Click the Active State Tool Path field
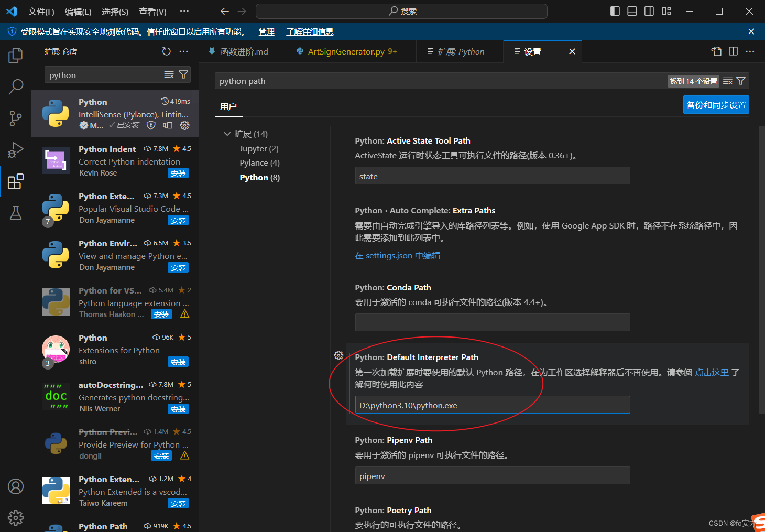Screen dimensions: 765x532 (493, 176)
